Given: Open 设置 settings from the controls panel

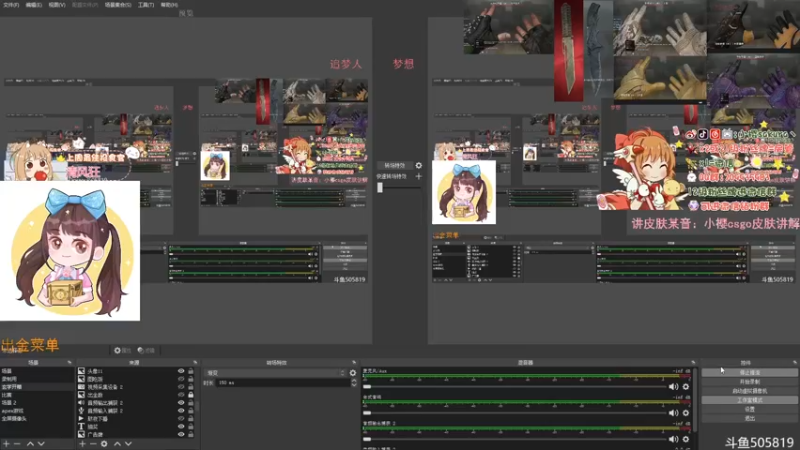Looking at the screenshot, I should (749, 409).
